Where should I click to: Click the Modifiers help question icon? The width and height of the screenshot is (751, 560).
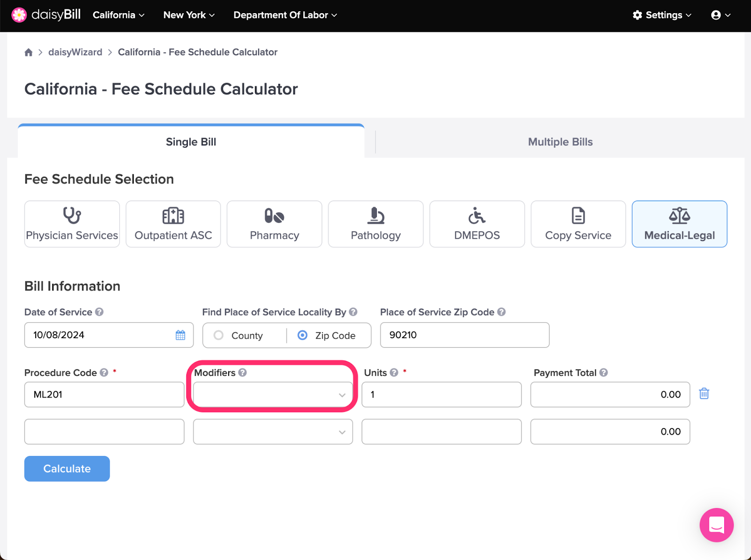242,372
